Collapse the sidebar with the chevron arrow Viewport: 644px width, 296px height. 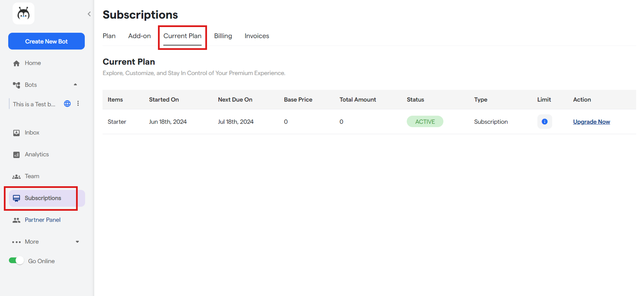[x=89, y=14]
